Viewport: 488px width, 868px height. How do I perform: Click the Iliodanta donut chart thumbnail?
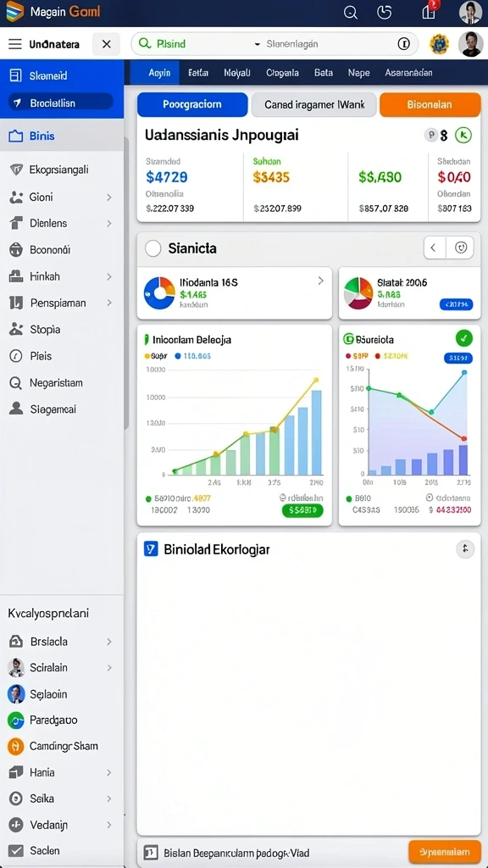(x=159, y=292)
